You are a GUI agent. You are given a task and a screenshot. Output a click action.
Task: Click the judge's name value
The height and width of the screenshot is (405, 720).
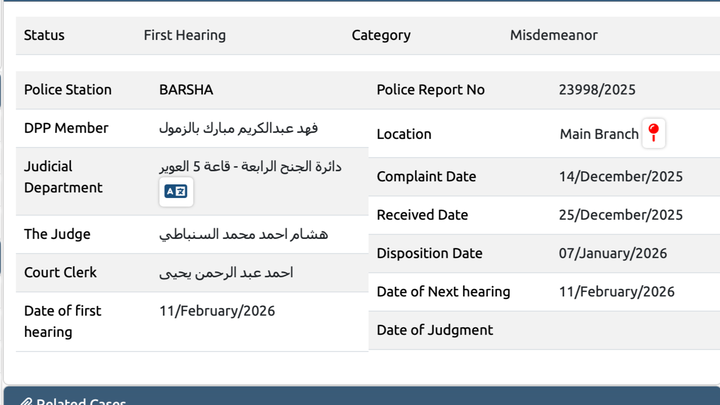(x=243, y=234)
